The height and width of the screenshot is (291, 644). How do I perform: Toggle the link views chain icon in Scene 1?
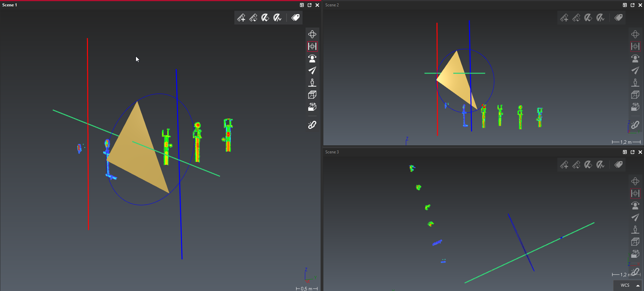[312, 125]
